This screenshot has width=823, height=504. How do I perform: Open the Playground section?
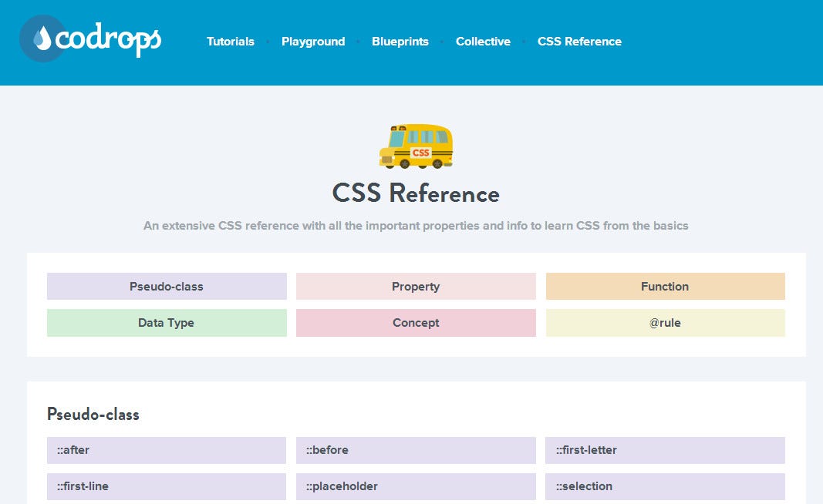click(x=313, y=42)
